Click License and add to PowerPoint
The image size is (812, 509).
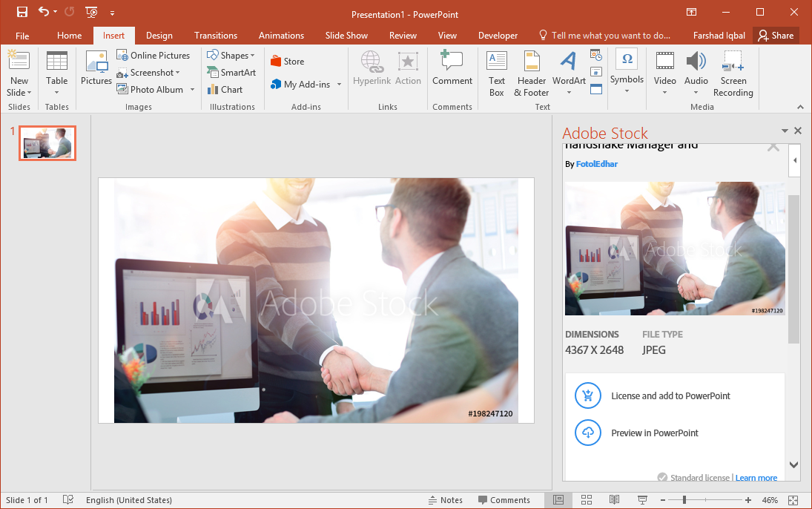(x=670, y=396)
